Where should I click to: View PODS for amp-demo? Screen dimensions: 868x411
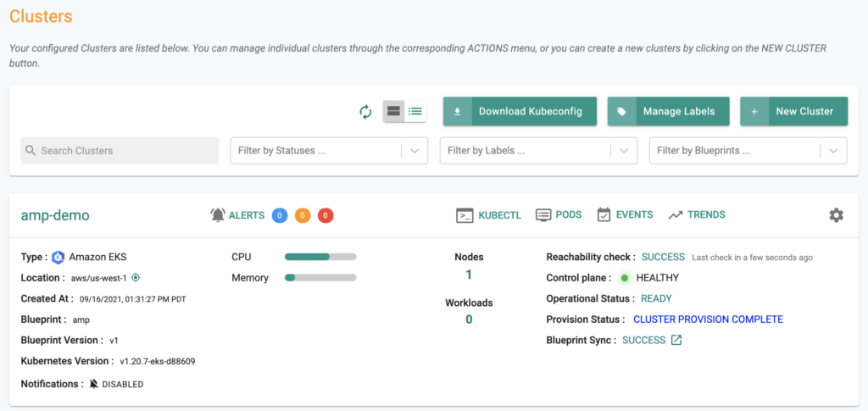click(x=559, y=215)
